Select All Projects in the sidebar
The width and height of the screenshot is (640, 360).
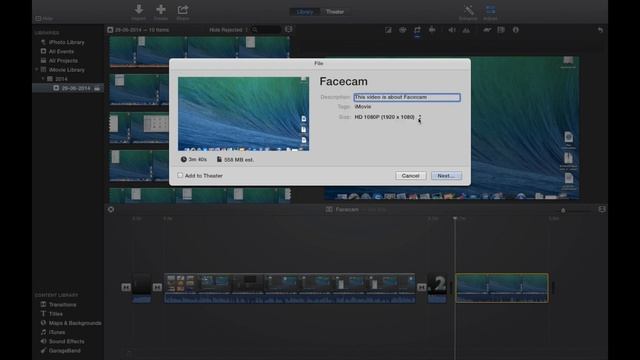click(63, 60)
